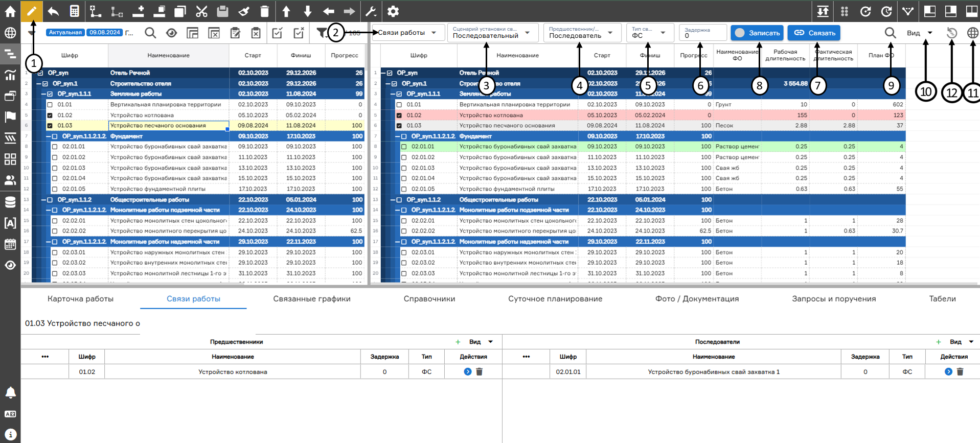Click the Наименование cell Устройство песчаного основания in left table

(168, 126)
